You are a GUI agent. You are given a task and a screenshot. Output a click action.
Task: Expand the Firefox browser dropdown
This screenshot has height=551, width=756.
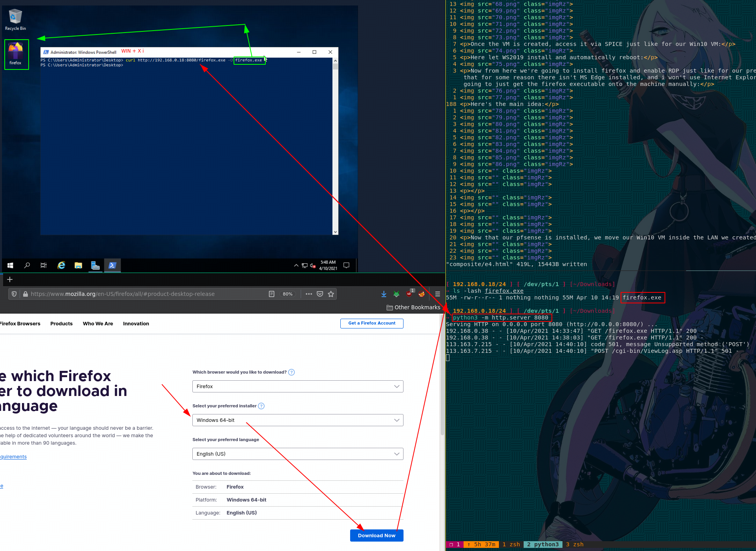point(298,387)
